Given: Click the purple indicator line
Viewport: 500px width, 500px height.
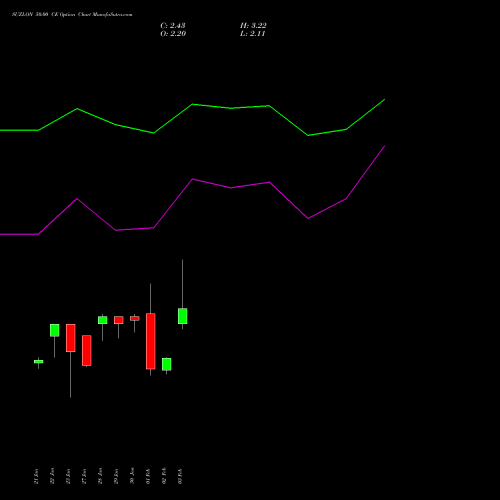Looking at the screenshot, I should tap(192, 179).
